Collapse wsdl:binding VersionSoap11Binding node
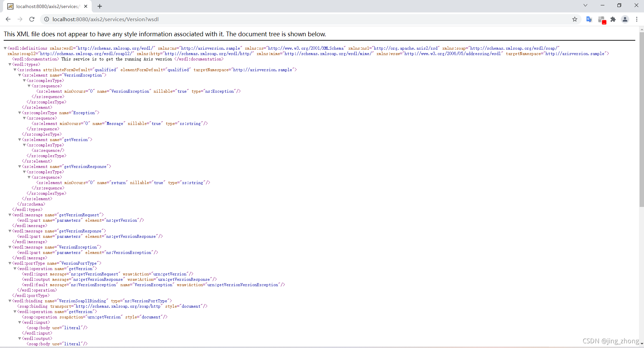This screenshot has width=644, height=348. pos(10,301)
